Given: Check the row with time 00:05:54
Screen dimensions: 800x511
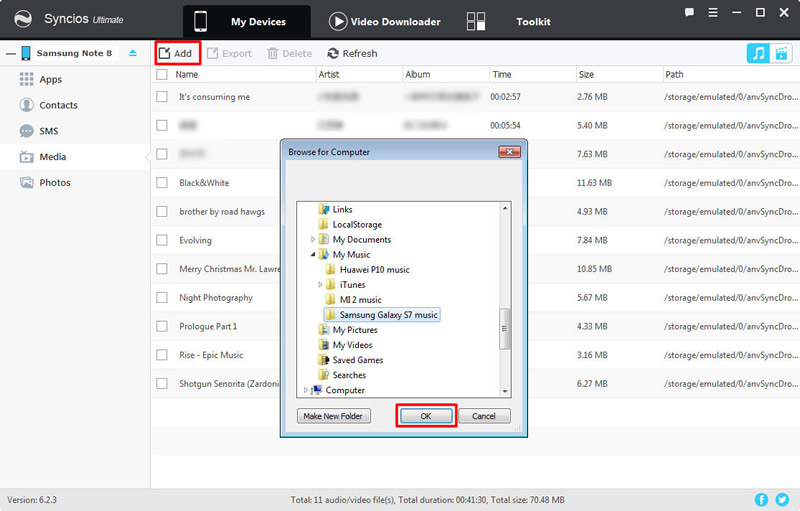Looking at the screenshot, I should click(x=162, y=125).
